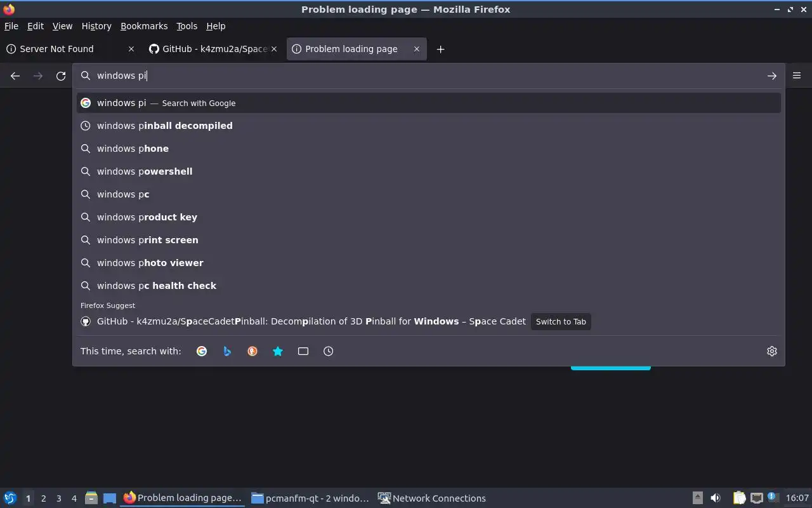Open a new tab with plus button
Viewport: 812px width, 508px height.
click(440, 49)
